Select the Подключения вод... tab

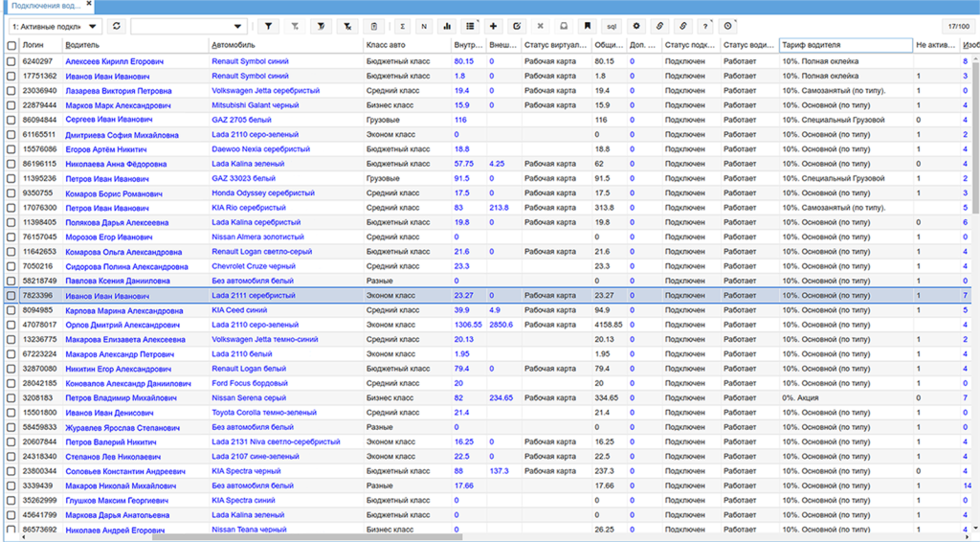(x=46, y=5)
